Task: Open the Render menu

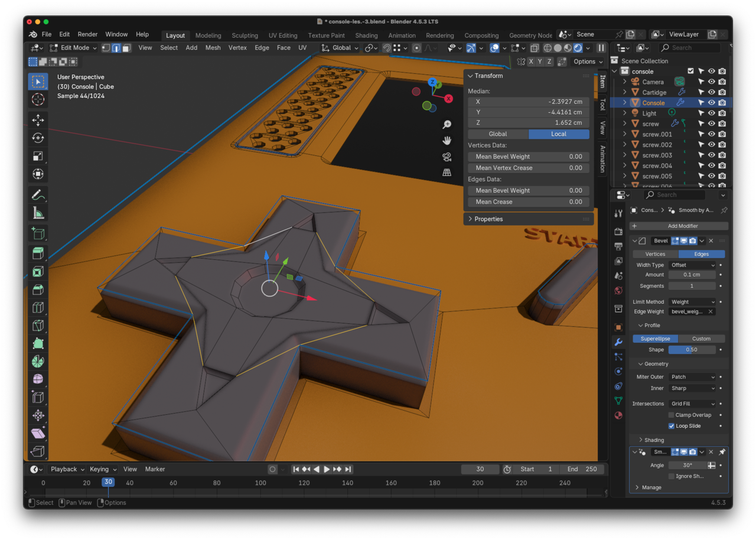Action: coord(87,34)
